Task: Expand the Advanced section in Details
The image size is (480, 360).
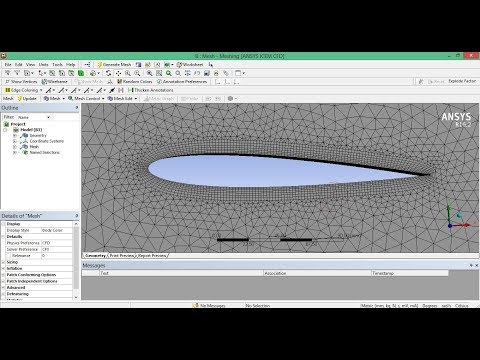Action: pyautogui.click(x=3, y=288)
